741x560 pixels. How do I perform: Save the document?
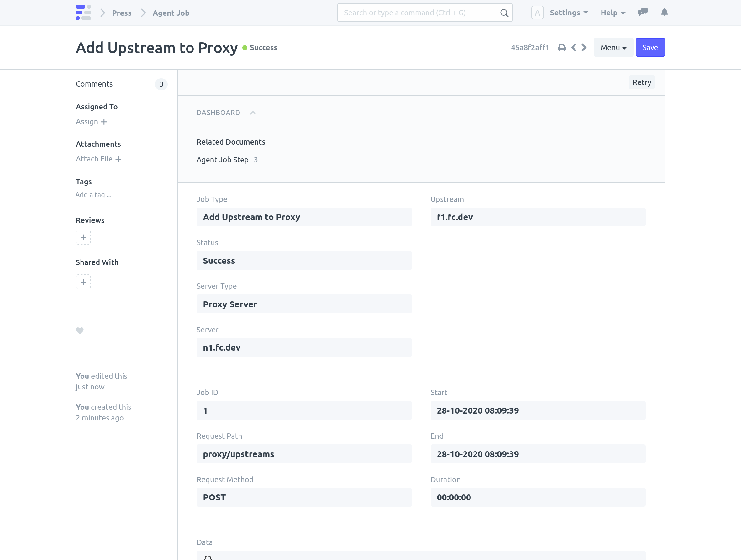click(650, 47)
